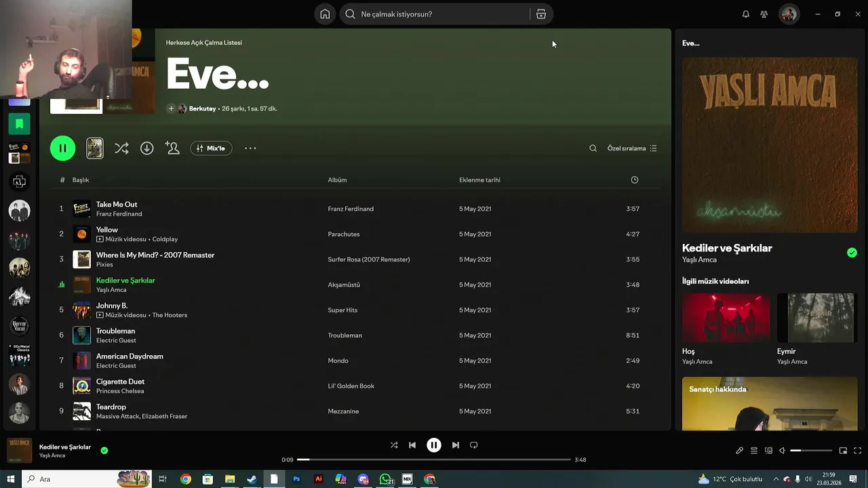Open the video preview thumbnail beside the green pause button
The height and width of the screenshot is (488, 868).
pos(95,148)
